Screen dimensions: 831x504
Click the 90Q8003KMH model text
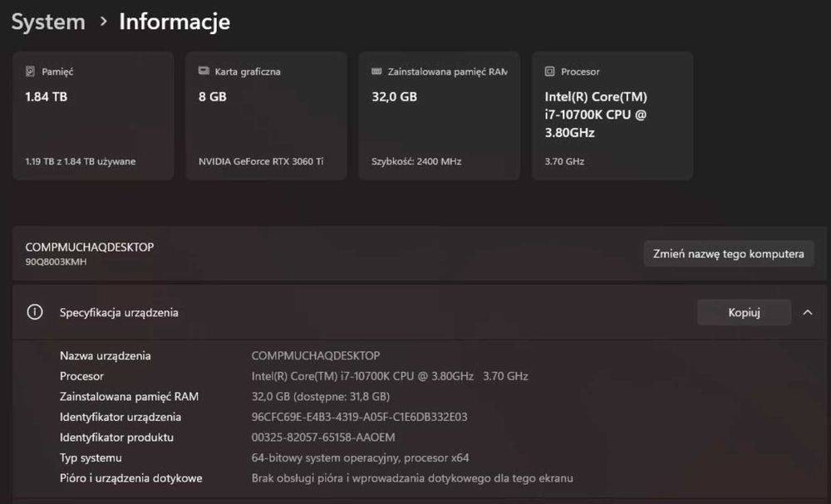click(56, 262)
